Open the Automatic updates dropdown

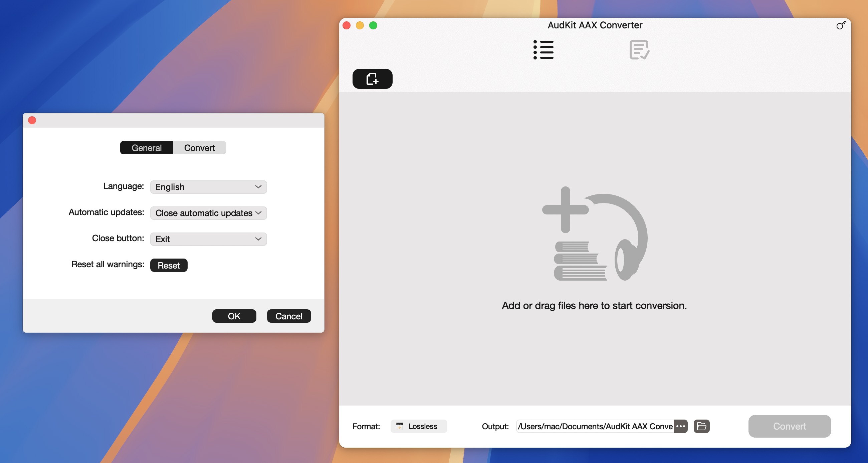point(209,213)
